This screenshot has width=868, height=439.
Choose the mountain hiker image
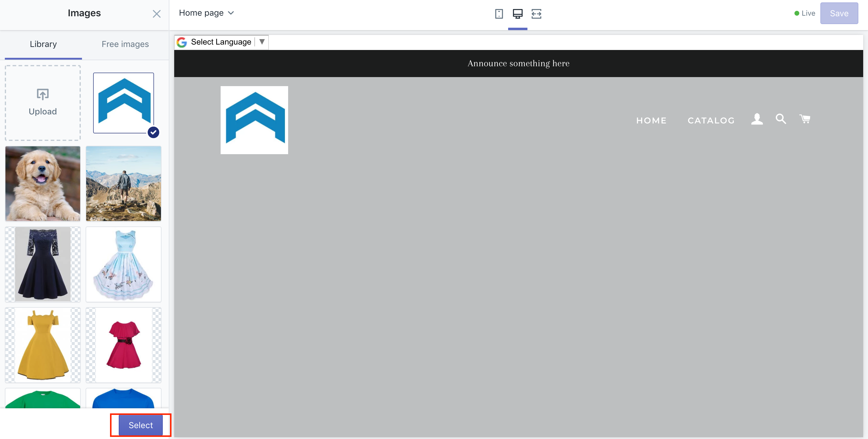(x=124, y=183)
